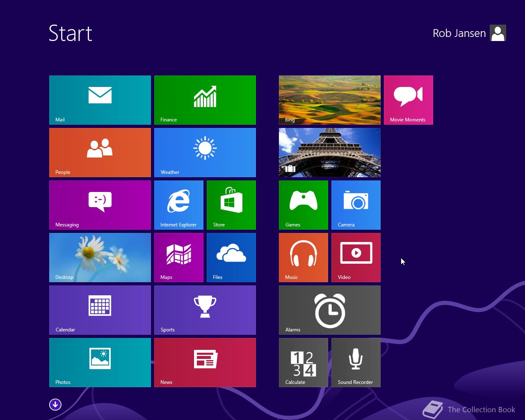The width and height of the screenshot is (525, 420).
Task: Open the Bing landscape tile
Action: [x=330, y=100]
